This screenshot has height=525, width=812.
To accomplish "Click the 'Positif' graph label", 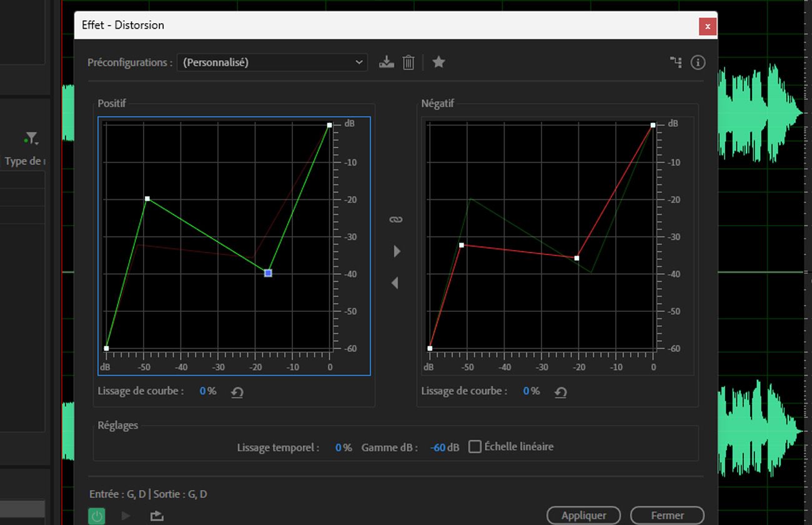I will [x=112, y=104].
